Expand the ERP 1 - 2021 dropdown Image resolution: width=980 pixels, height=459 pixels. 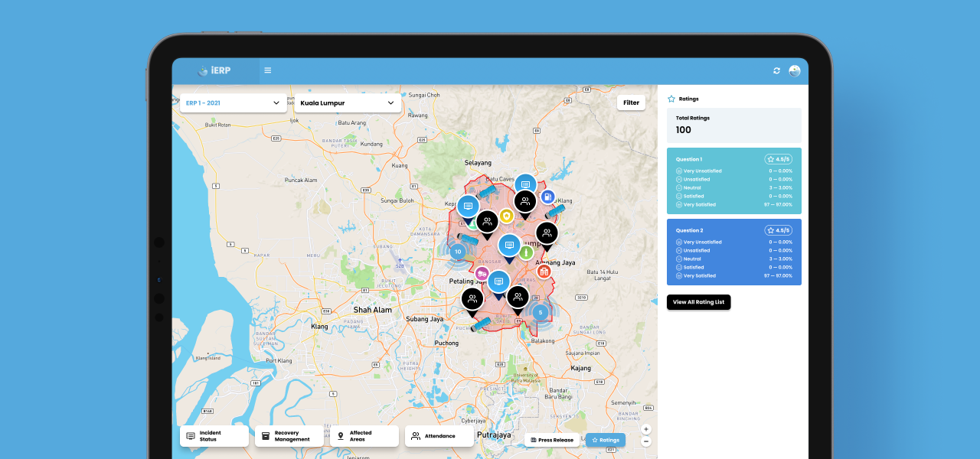coord(233,103)
